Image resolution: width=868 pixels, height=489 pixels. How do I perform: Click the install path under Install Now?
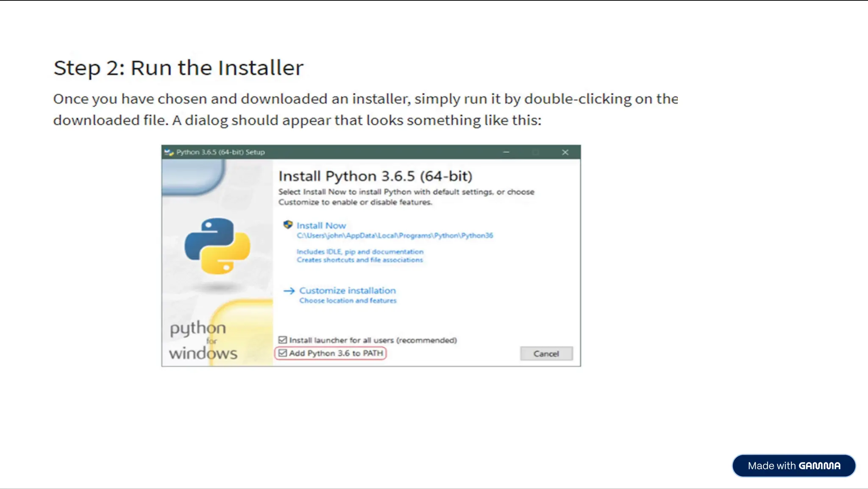(x=395, y=236)
